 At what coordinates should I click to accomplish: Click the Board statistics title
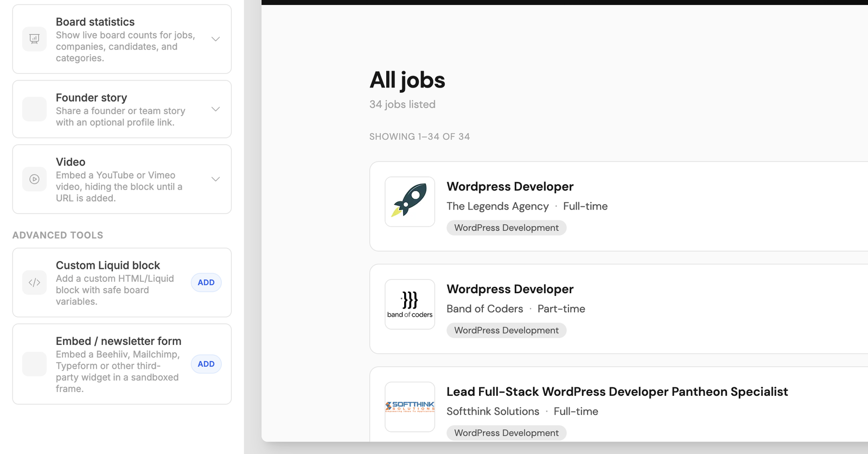pyautogui.click(x=95, y=22)
